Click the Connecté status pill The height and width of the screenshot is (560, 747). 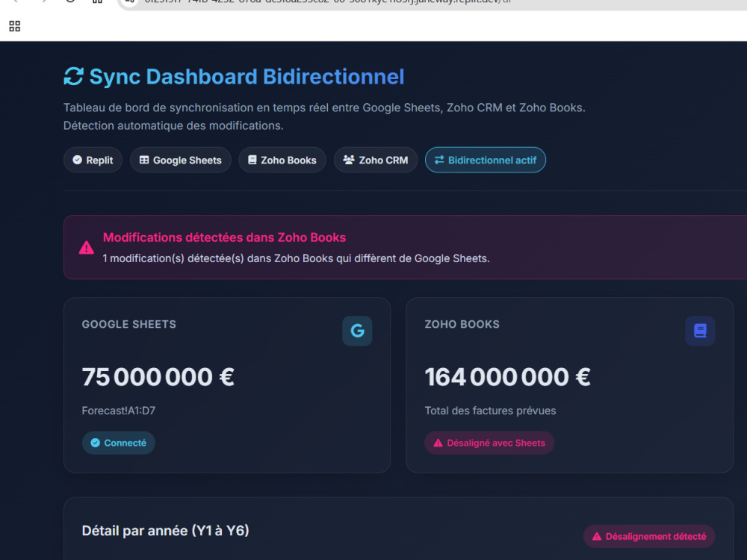(119, 443)
